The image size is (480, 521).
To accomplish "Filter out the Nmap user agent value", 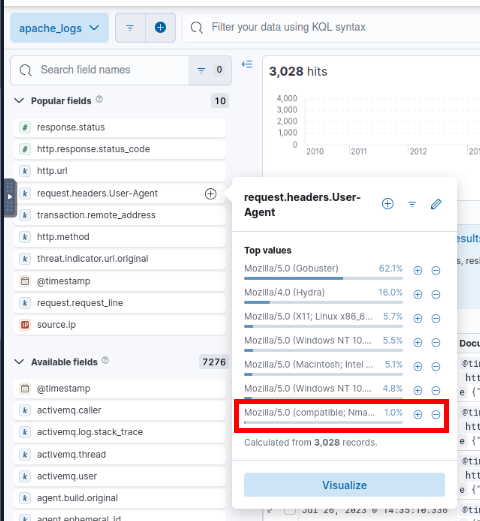I will coord(436,414).
